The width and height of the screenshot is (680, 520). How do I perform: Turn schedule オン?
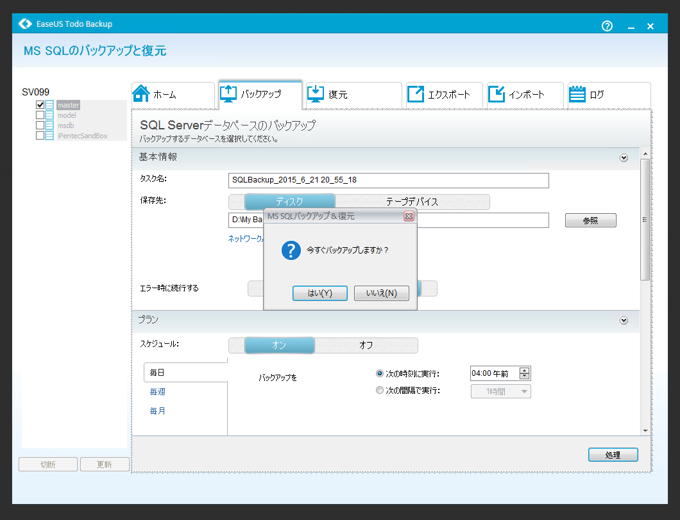pos(279,345)
